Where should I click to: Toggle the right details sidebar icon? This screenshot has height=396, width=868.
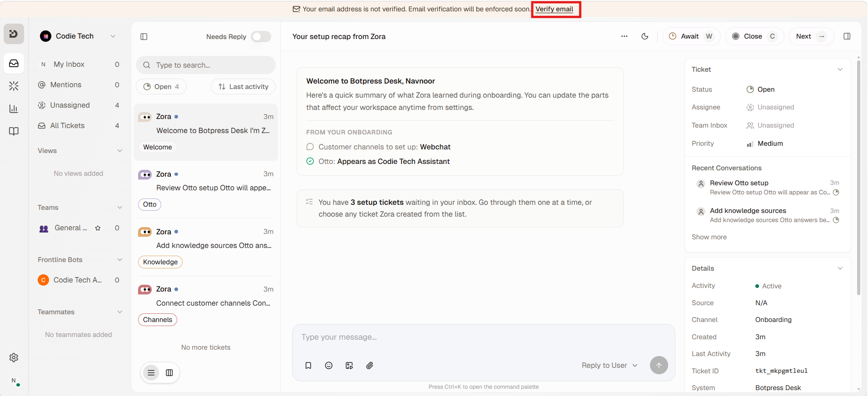847,36
